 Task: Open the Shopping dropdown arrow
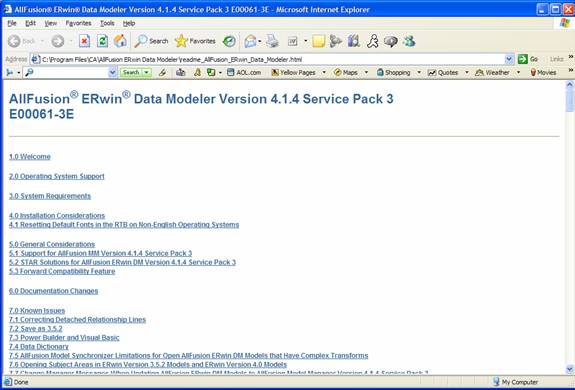[419, 73]
